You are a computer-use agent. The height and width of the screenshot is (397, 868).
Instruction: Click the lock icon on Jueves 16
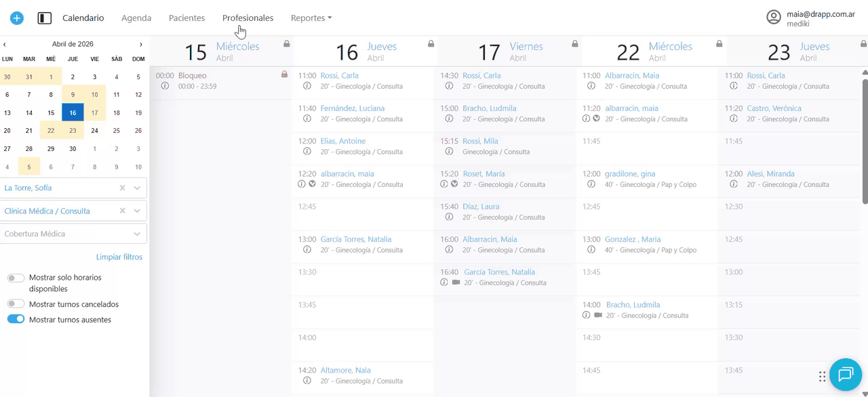[x=431, y=44]
